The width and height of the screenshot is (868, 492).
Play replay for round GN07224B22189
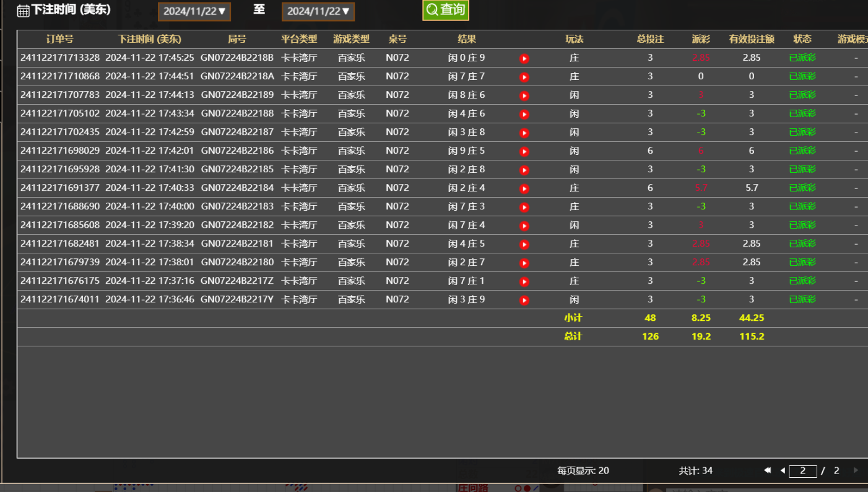tap(524, 95)
